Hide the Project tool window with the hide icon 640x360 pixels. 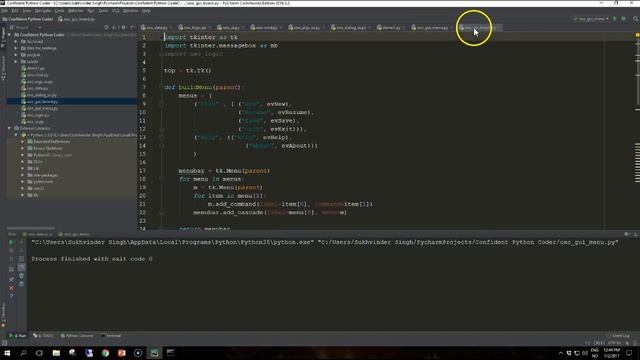point(132,27)
